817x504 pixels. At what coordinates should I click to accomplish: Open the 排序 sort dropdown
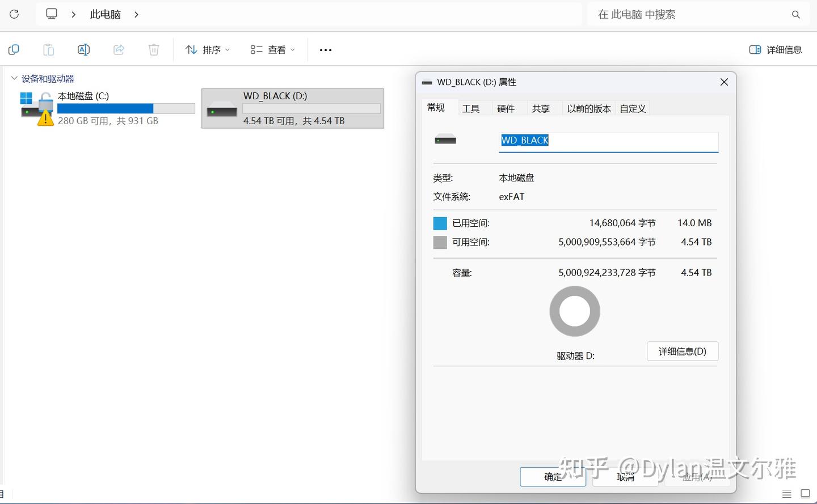point(208,50)
